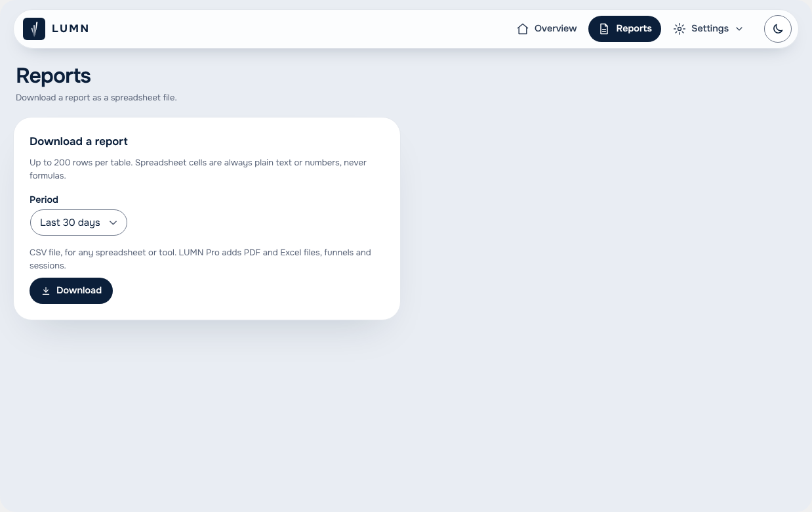Click the LUMN logo icon
The width and height of the screenshot is (812, 512).
coord(34,29)
